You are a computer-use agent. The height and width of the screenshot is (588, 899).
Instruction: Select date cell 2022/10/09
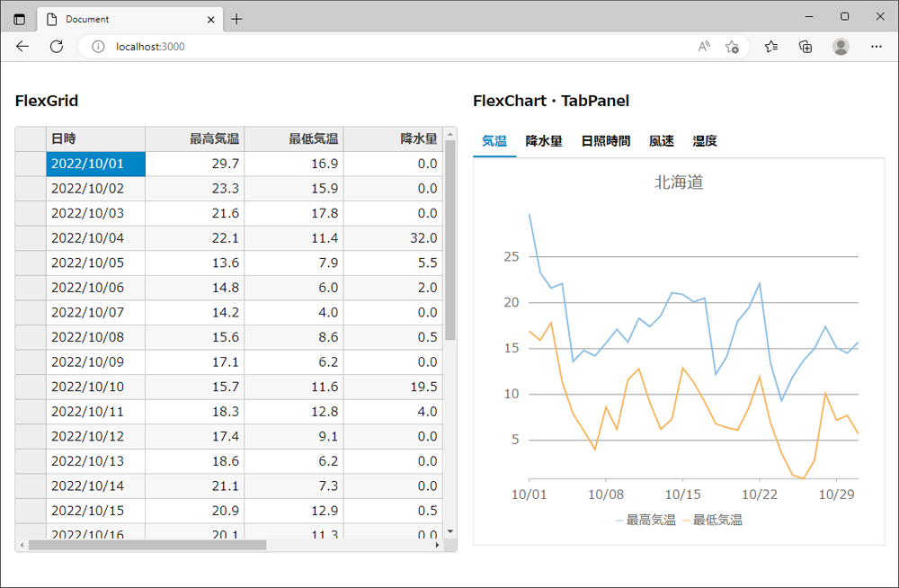[x=96, y=362]
